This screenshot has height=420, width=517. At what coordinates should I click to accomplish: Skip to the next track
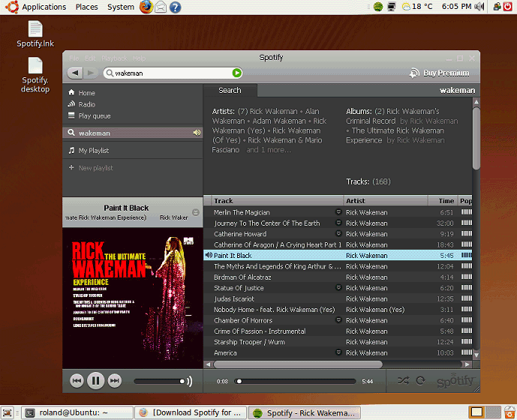tap(114, 381)
